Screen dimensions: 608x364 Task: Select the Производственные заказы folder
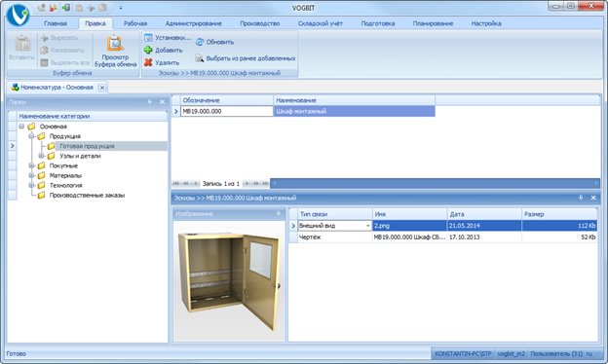pos(87,196)
